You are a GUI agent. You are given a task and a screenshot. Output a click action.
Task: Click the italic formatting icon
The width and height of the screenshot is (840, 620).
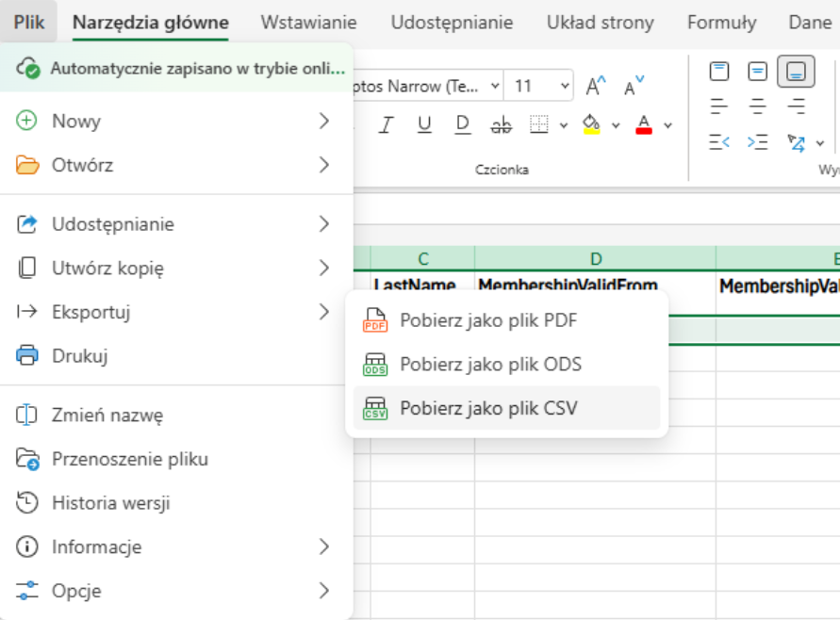click(x=385, y=124)
